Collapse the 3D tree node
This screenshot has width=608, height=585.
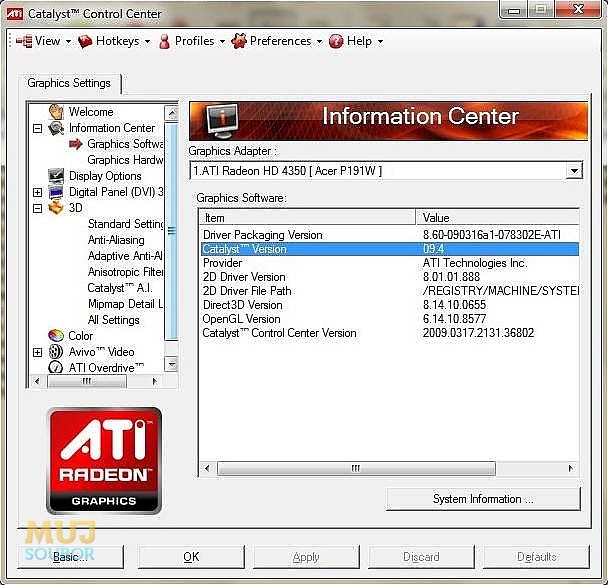pyautogui.click(x=38, y=208)
